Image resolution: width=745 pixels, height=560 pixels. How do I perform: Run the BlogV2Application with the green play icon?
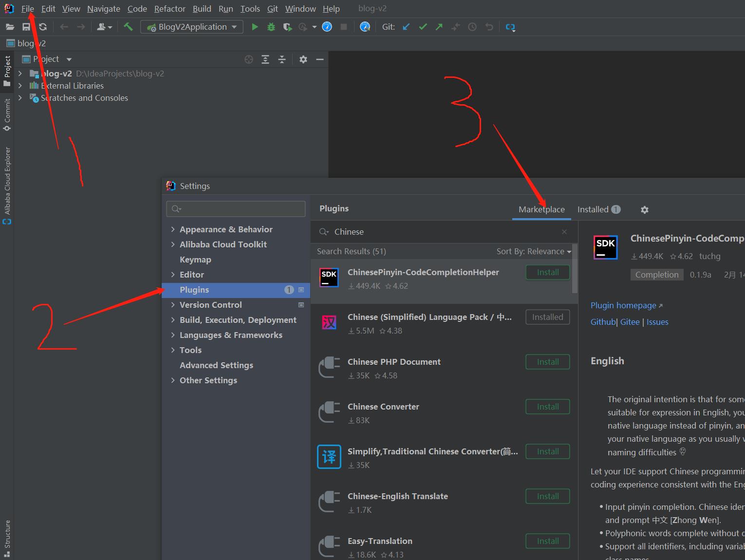pos(255,27)
